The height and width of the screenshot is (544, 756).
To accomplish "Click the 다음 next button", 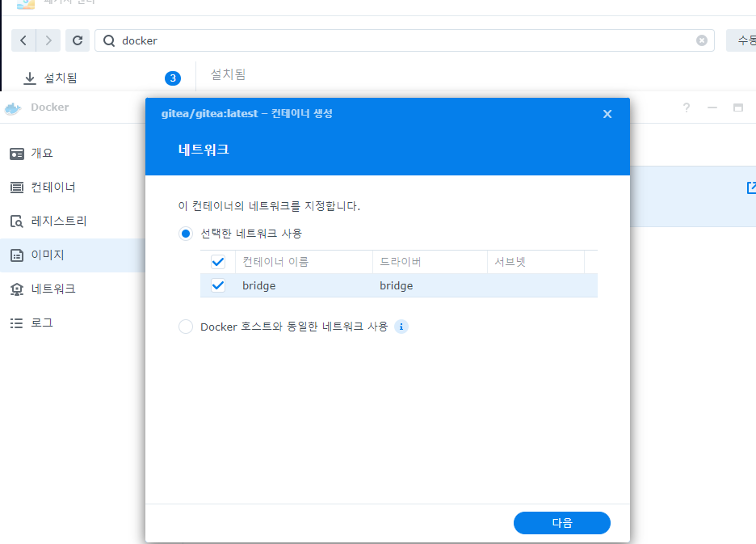I will (x=561, y=523).
